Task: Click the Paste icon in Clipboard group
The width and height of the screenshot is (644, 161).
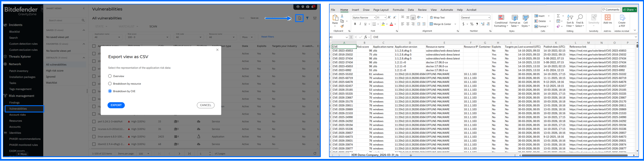Action: coord(335,19)
